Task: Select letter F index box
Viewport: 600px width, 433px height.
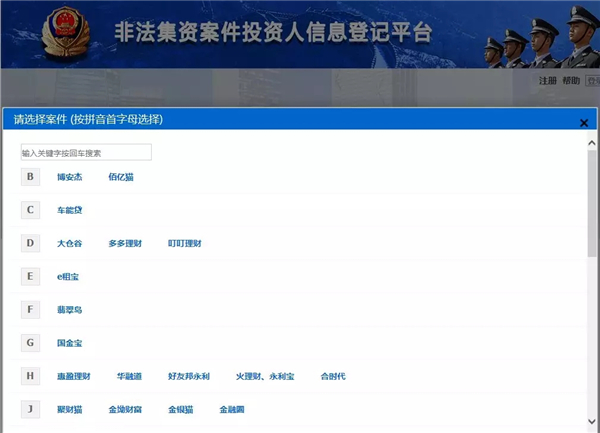Action: pos(30,310)
